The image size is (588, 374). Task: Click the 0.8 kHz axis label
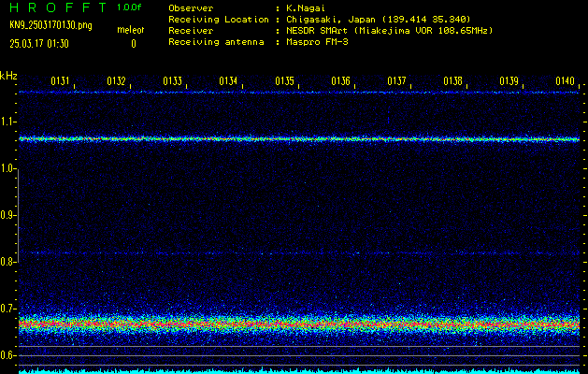click(x=7, y=262)
